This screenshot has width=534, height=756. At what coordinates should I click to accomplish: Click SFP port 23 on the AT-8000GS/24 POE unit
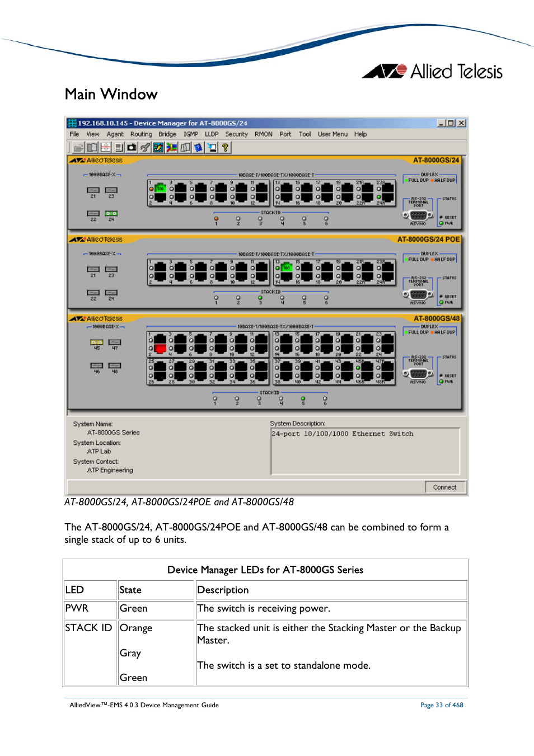tap(111, 269)
